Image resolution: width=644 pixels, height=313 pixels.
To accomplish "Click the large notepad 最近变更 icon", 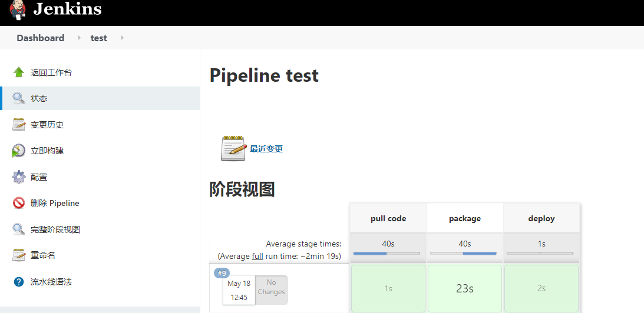I will pos(233,148).
